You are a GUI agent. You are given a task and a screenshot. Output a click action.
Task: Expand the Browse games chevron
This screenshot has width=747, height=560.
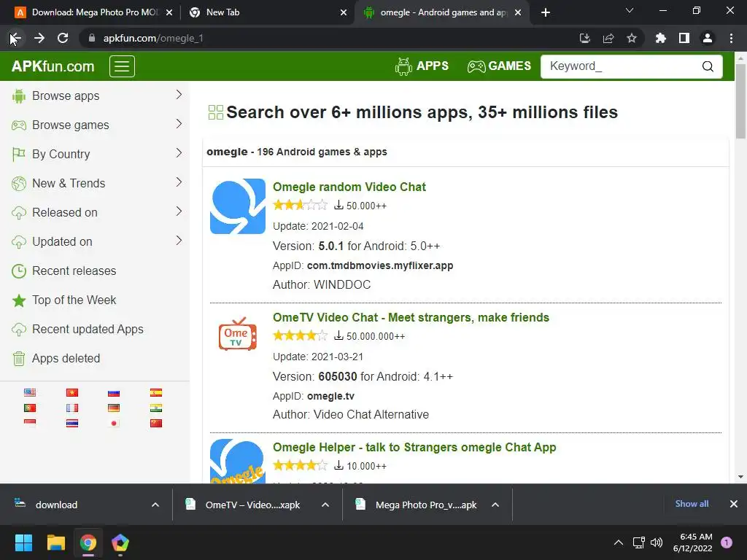point(179,124)
